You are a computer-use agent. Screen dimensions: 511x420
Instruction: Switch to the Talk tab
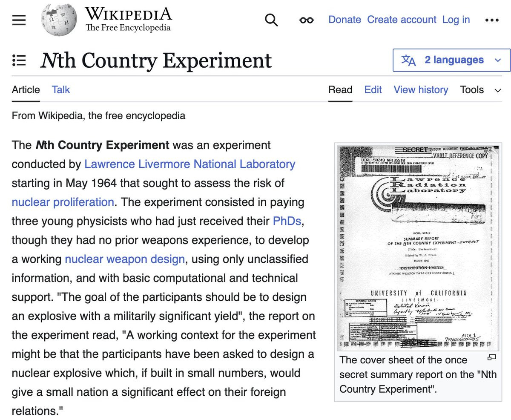(60, 90)
